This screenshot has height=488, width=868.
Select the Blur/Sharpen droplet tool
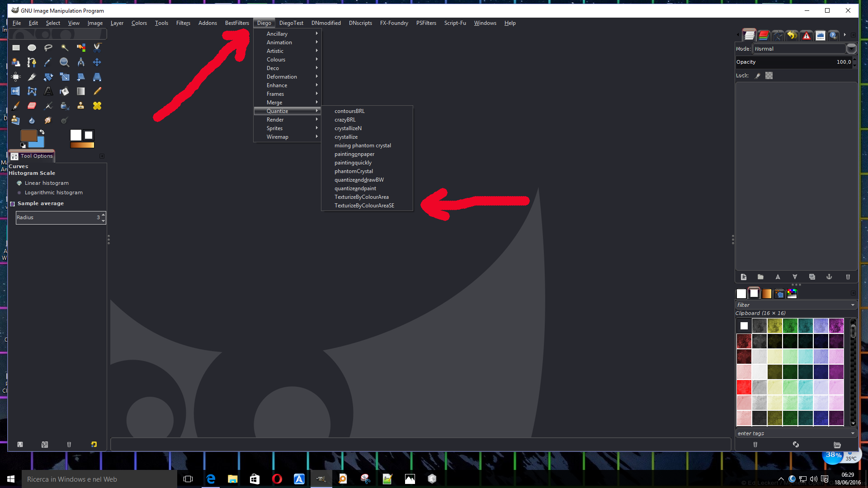pos(32,120)
